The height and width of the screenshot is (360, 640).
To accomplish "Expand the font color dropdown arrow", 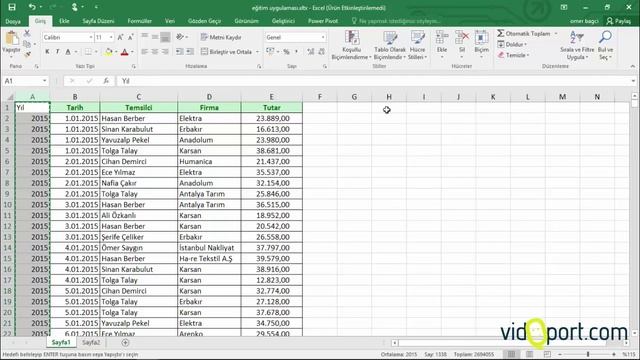I will pos(132,52).
